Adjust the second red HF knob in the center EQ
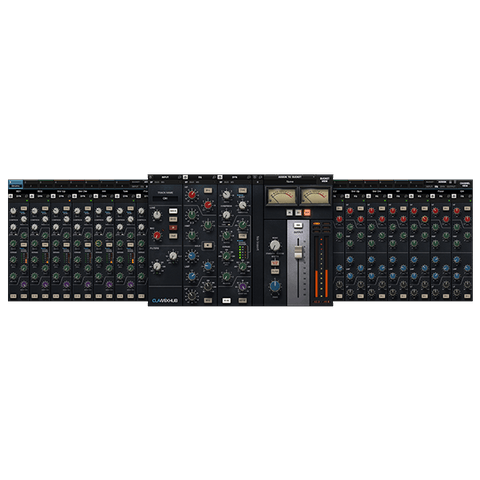 pos(208,204)
